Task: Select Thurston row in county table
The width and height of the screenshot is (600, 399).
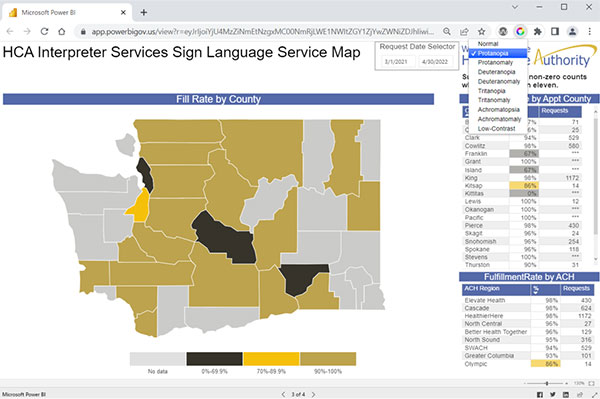Action: 522,265
